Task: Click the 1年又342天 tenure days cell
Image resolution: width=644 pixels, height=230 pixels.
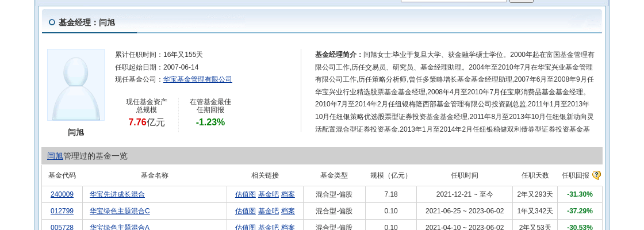Action: pyautogui.click(x=535, y=211)
